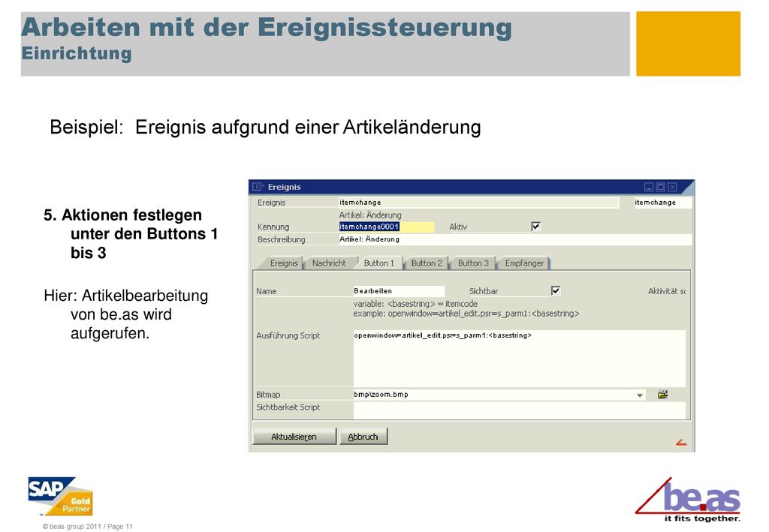Click the SAP Gold Partner logo

click(60, 496)
